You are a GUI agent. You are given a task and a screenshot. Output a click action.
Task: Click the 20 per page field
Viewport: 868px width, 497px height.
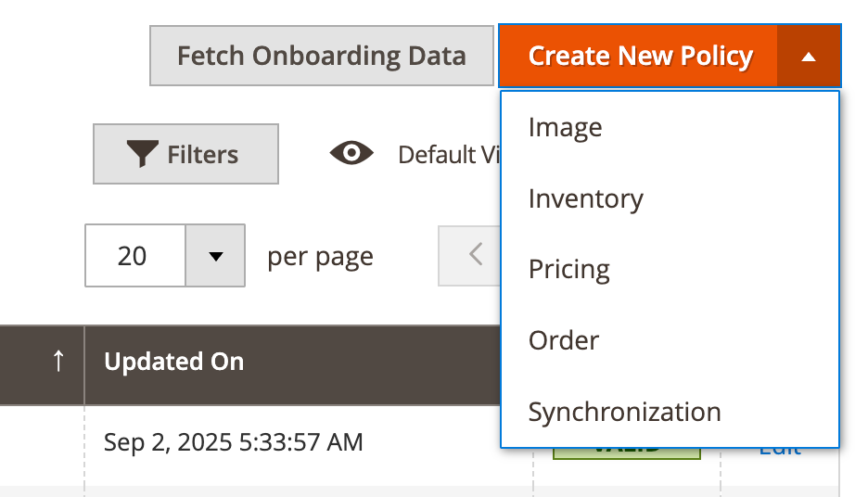tap(134, 255)
